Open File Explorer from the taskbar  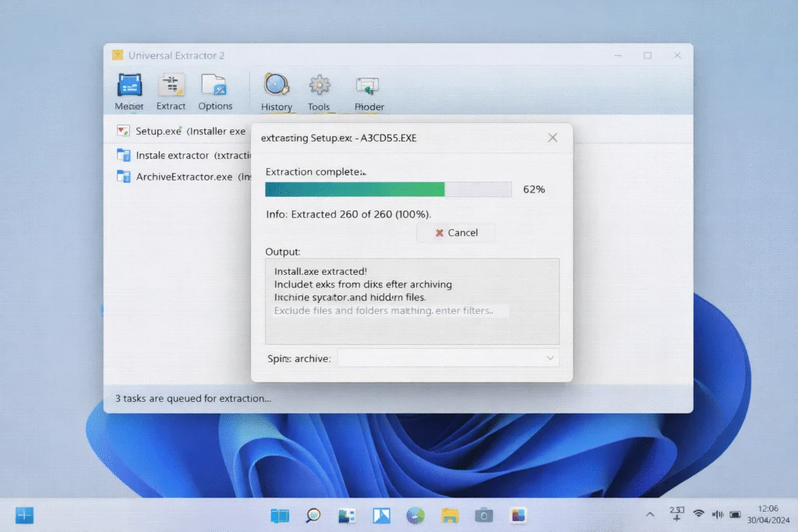(x=450, y=515)
